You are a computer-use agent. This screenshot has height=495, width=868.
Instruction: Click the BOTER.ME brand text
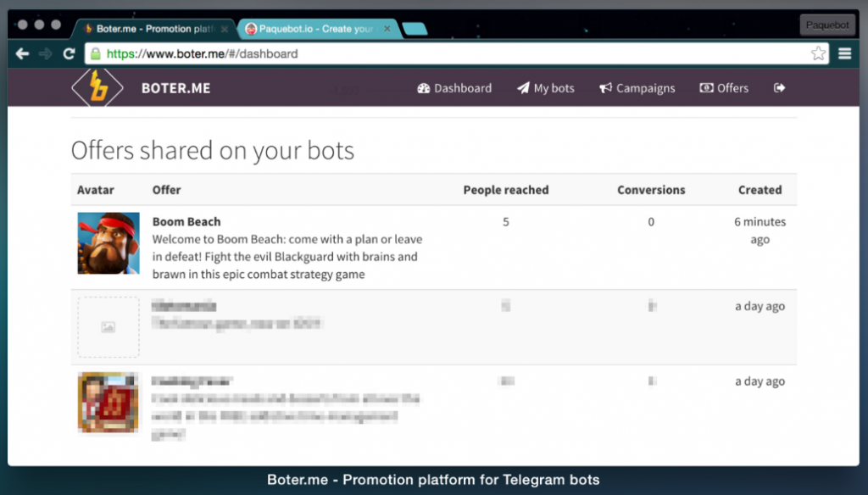pos(175,88)
